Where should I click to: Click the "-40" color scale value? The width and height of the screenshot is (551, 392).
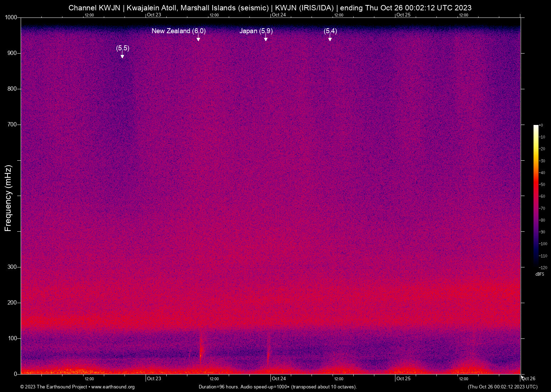tap(542, 173)
